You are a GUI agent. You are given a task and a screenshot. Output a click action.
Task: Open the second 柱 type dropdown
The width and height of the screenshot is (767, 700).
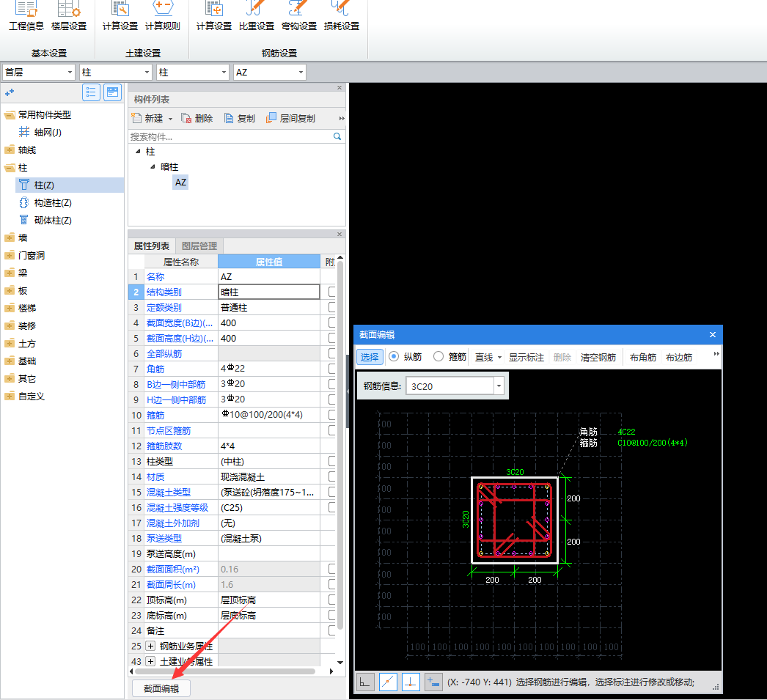point(192,73)
